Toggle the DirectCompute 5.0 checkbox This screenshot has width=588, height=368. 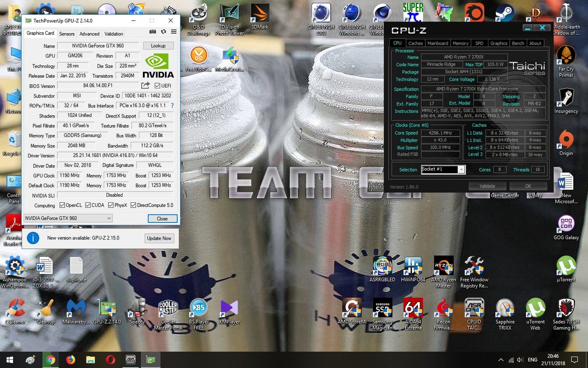[x=133, y=205]
